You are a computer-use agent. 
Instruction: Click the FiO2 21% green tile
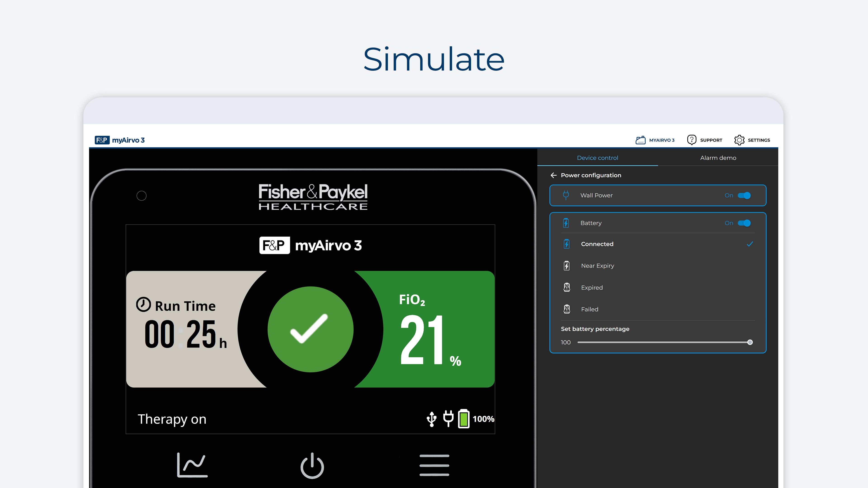click(x=438, y=330)
